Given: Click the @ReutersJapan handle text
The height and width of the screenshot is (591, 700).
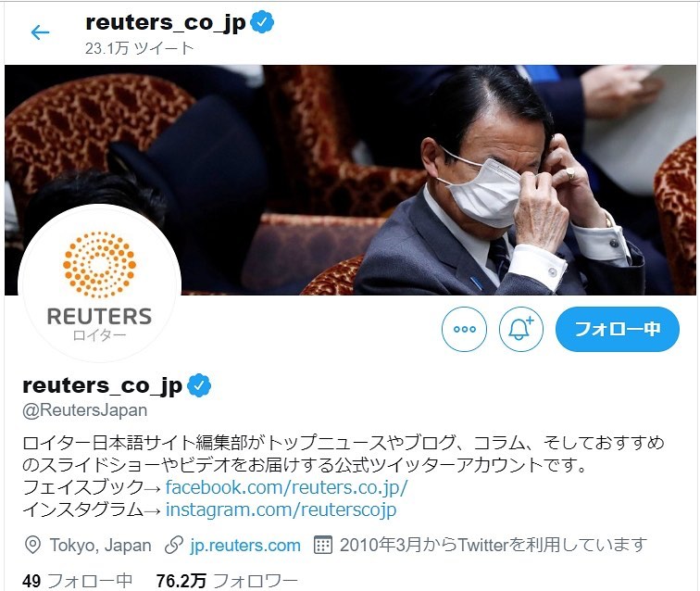Looking at the screenshot, I should pos(85,410).
